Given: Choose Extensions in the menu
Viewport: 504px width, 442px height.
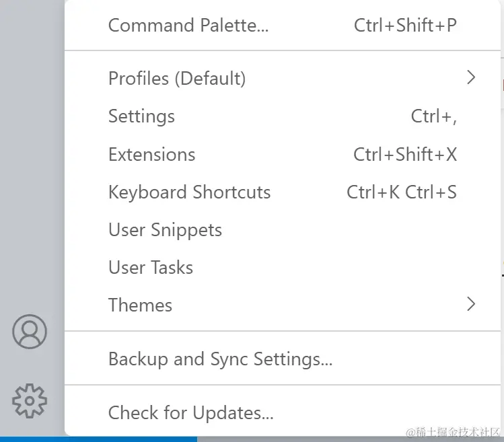Looking at the screenshot, I should coord(152,155).
